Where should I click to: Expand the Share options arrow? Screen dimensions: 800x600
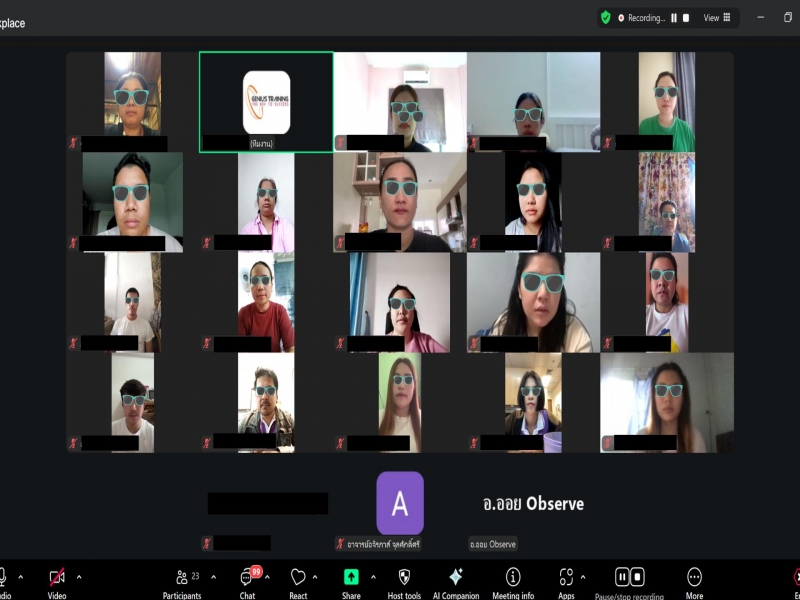pos(372,577)
